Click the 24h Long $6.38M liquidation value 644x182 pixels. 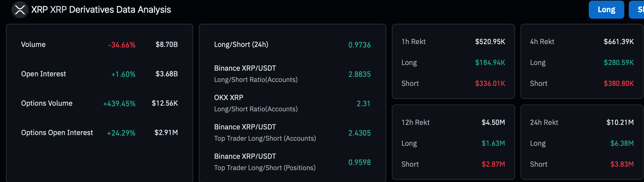point(622,143)
